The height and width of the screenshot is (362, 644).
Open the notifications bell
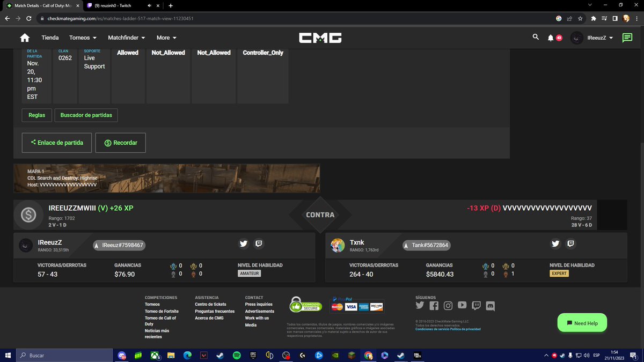coord(551,38)
